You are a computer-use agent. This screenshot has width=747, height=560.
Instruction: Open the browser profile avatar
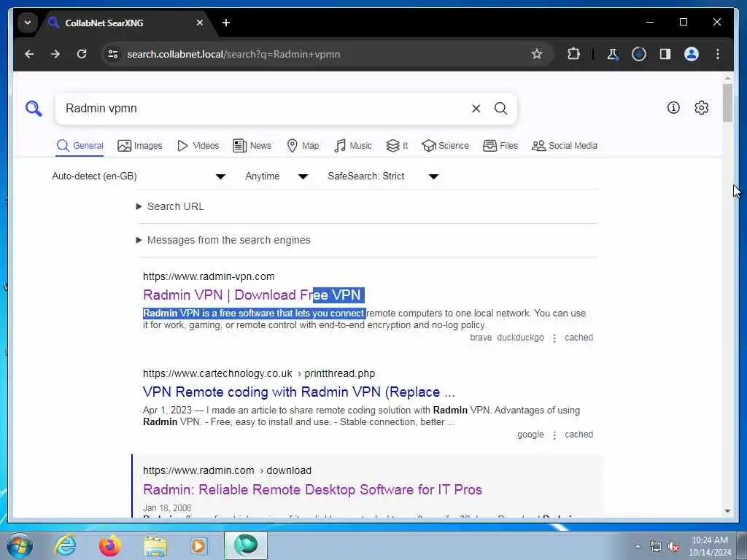tap(692, 54)
